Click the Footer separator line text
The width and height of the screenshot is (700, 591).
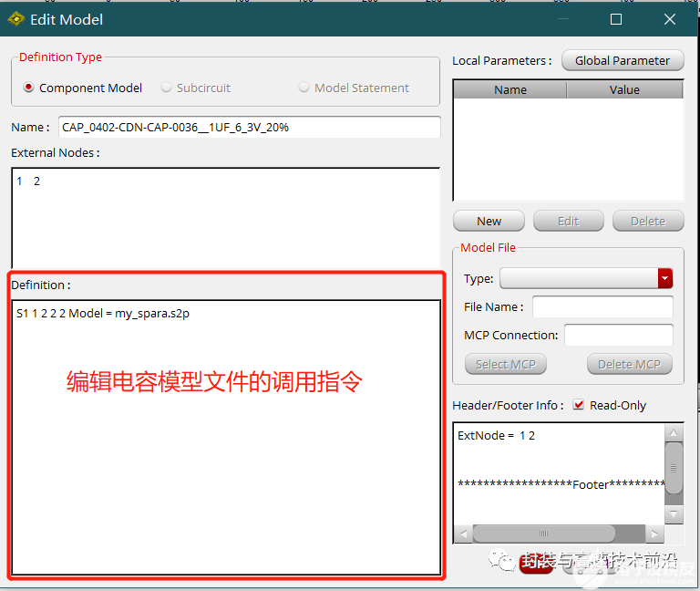[561, 484]
